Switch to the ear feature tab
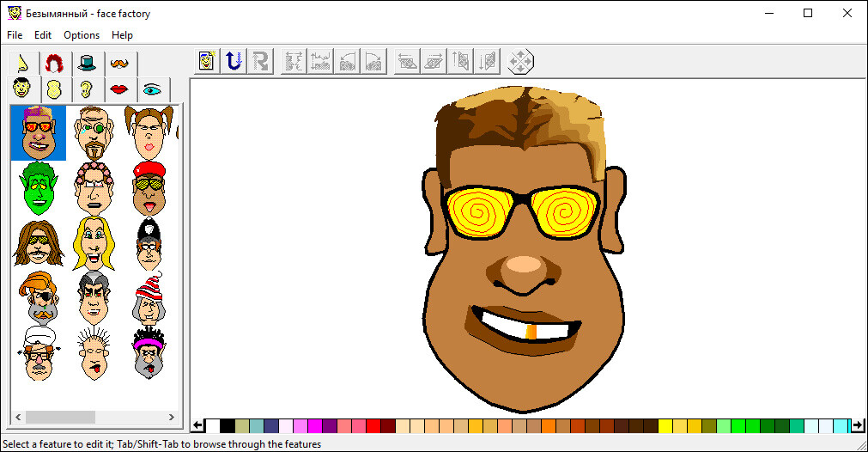 coord(87,89)
